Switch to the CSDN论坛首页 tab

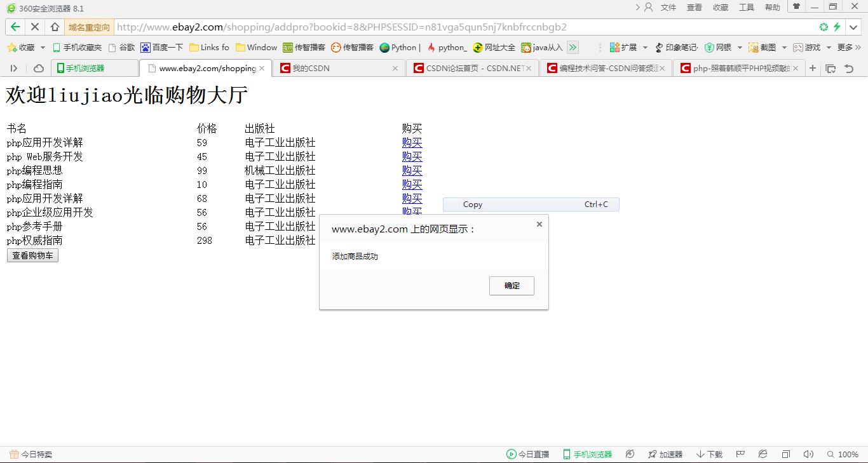point(473,68)
